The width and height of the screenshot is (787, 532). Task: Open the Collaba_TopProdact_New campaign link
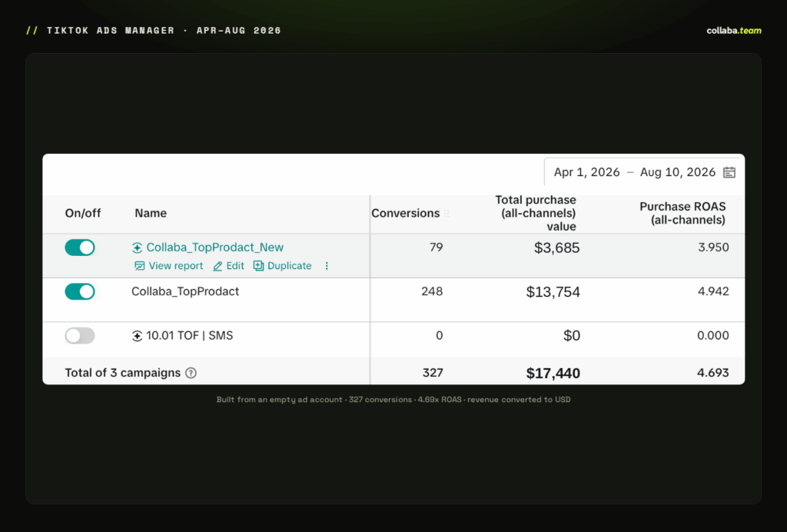[x=215, y=248]
